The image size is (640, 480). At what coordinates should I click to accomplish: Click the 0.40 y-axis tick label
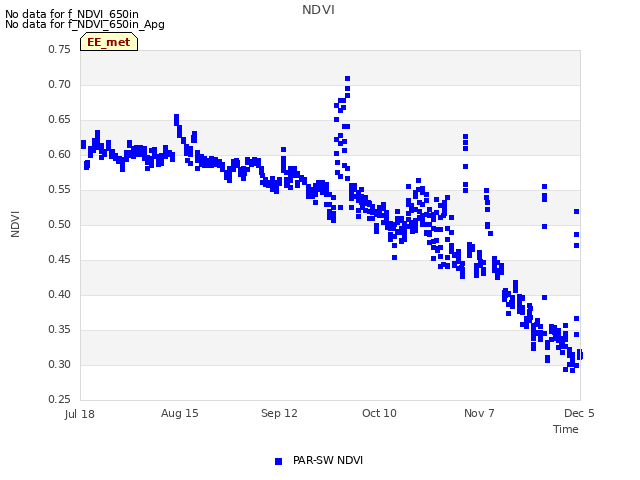point(60,294)
